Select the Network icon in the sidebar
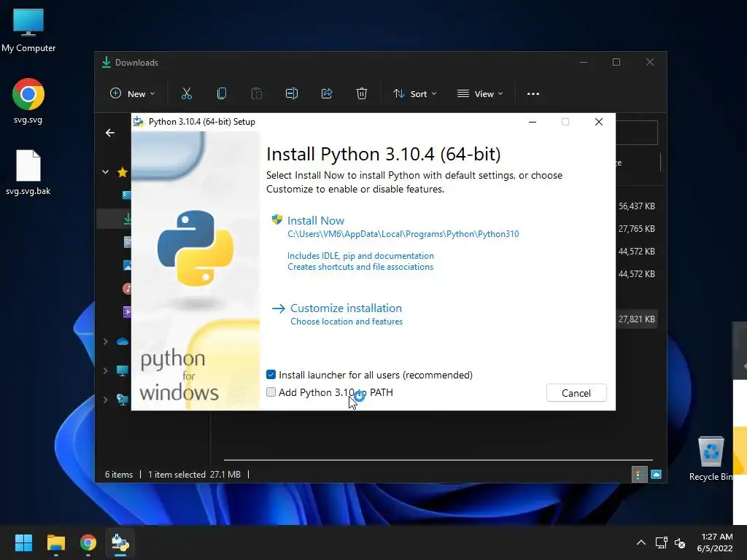 pyautogui.click(x=123, y=400)
